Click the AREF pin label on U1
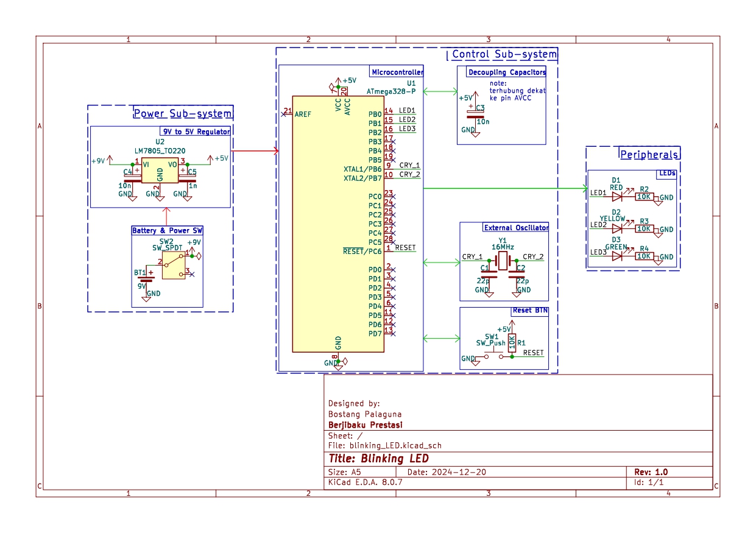 click(303, 114)
